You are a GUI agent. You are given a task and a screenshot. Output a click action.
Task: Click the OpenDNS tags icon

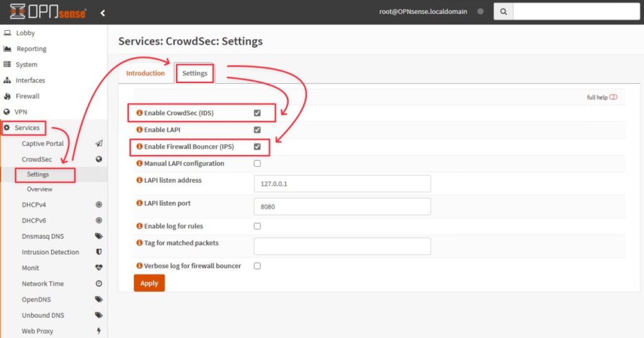pyautogui.click(x=99, y=300)
